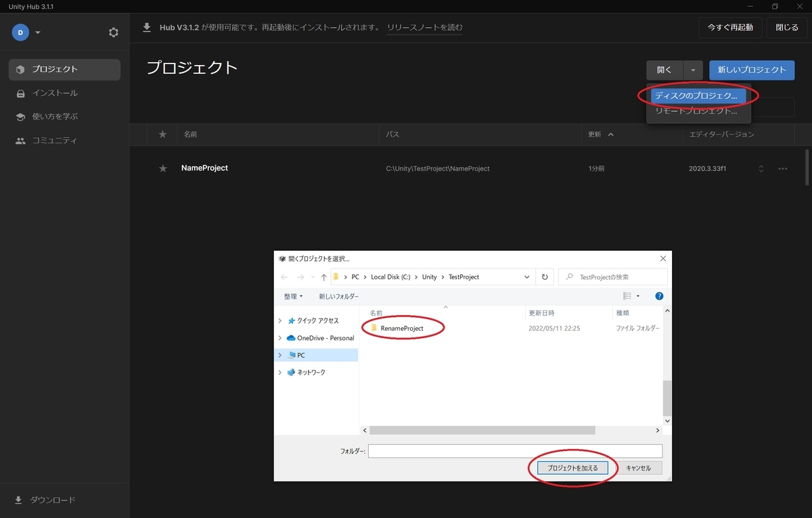
Task: Click the TestProject breadcrumb segment
Action: click(x=464, y=277)
